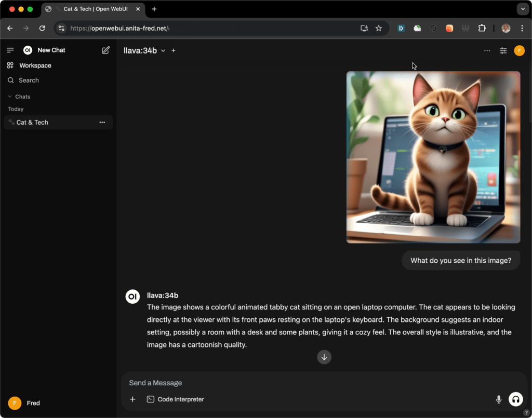Toggle the sidebar hamburger menu

tap(10, 50)
